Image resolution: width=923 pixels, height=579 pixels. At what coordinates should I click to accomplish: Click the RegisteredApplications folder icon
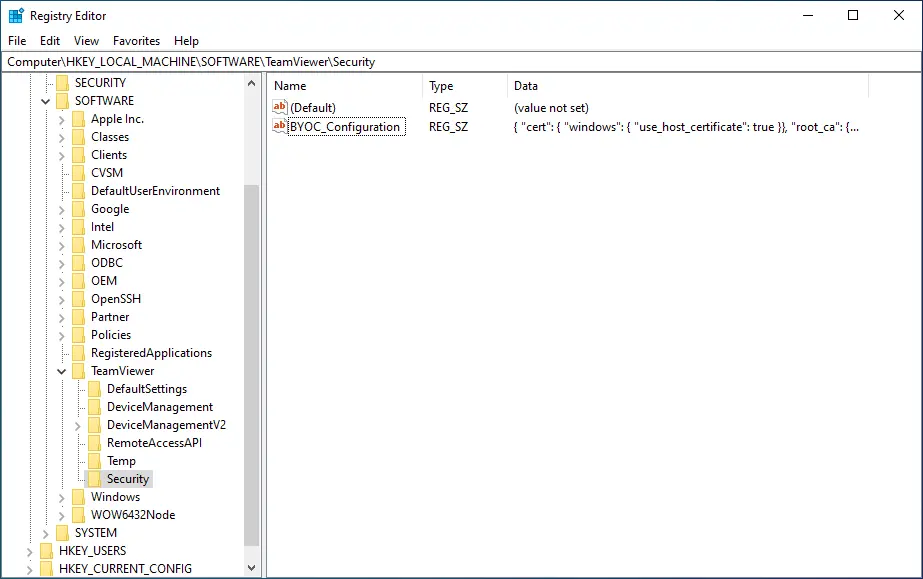tap(78, 353)
